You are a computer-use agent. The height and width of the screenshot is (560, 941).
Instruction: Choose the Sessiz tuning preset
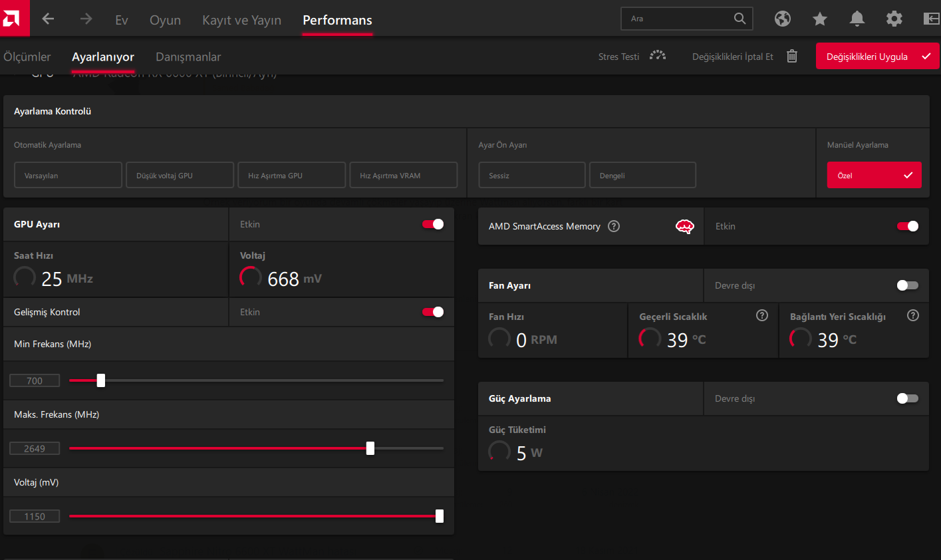(x=532, y=175)
